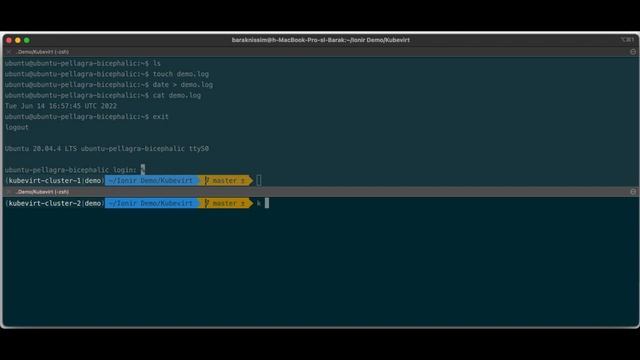Click the '(kubevirt-cluster-2|demo)' prompt text
640x360 pixels.
tap(55, 203)
